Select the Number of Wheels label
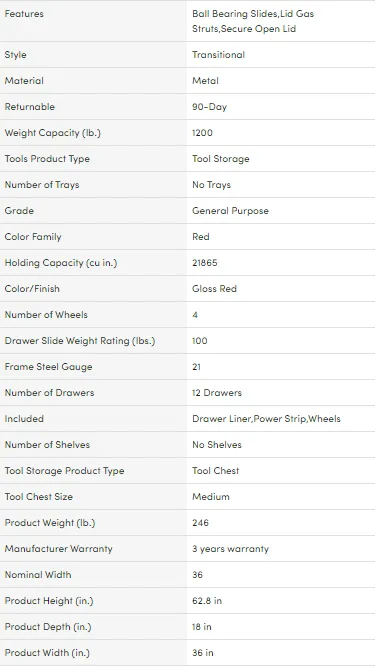Viewport: 377px width, 667px height. tap(46, 314)
